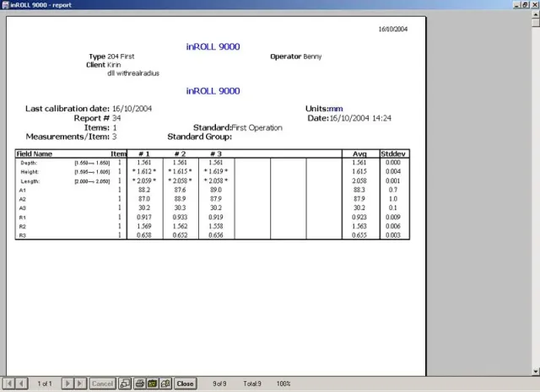Screen dimensions: 540x392
Task: Click the flagged Height value '* 1.612 *'
Action: 144,171
